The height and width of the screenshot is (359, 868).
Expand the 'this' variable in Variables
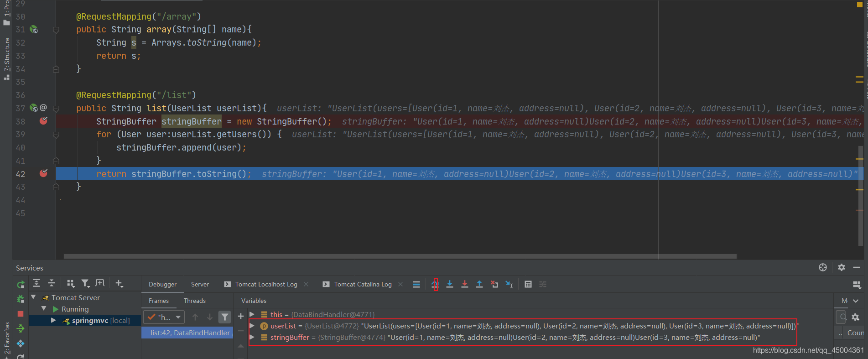[x=252, y=314]
